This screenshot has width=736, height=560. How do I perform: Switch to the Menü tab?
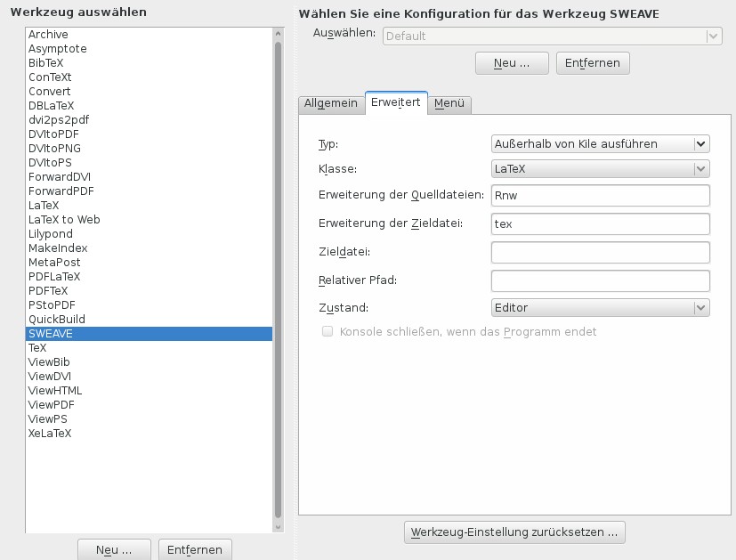tap(449, 103)
